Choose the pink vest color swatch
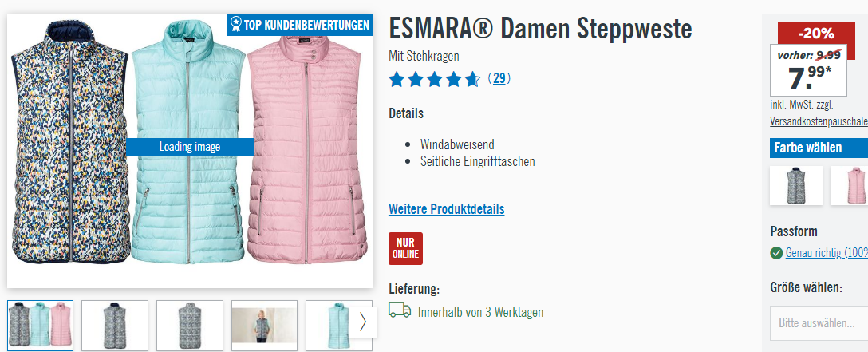This screenshot has height=352, width=868. click(849, 185)
